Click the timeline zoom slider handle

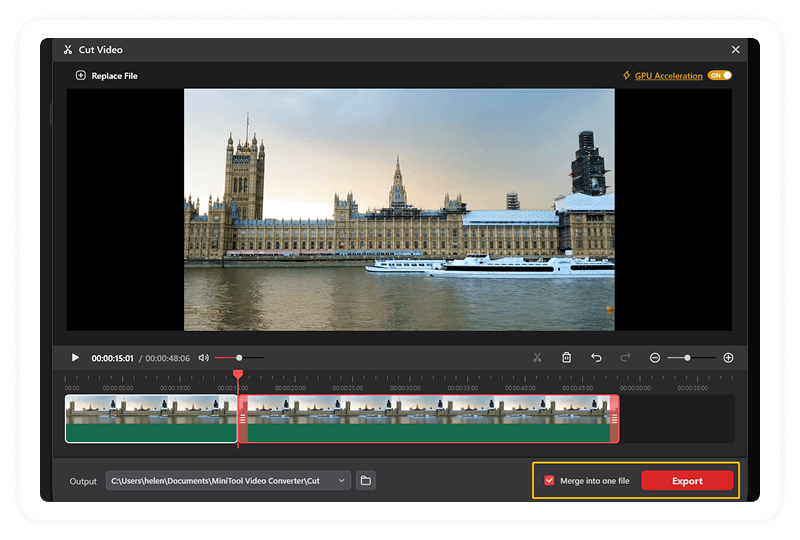click(687, 358)
